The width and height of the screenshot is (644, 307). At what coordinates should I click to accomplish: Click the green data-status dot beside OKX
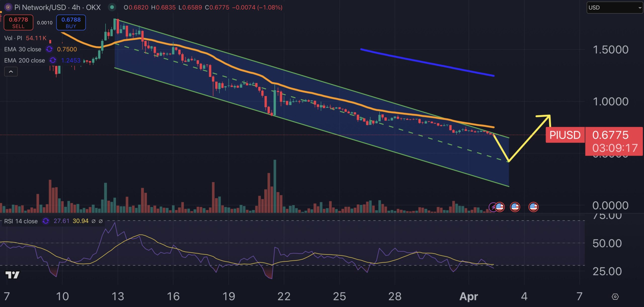click(112, 7)
